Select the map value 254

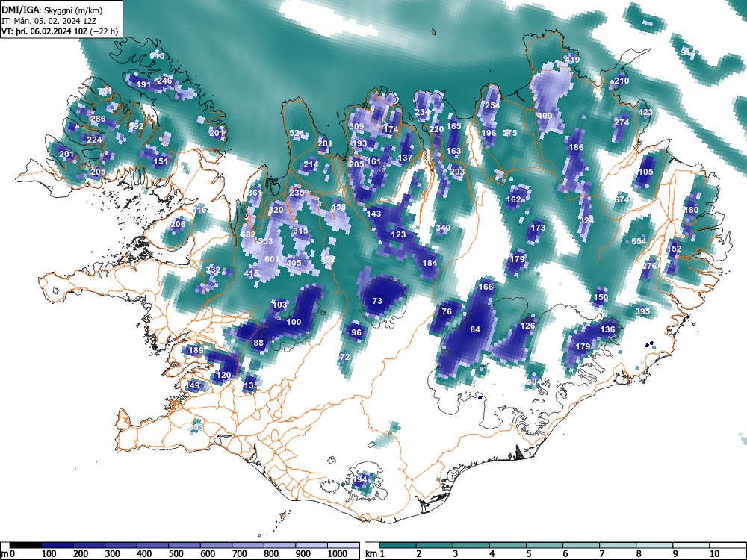point(492,106)
